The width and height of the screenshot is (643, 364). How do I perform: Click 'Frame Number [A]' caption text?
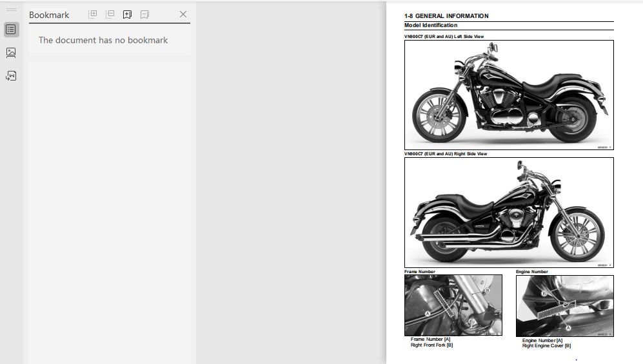tap(430, 340)
